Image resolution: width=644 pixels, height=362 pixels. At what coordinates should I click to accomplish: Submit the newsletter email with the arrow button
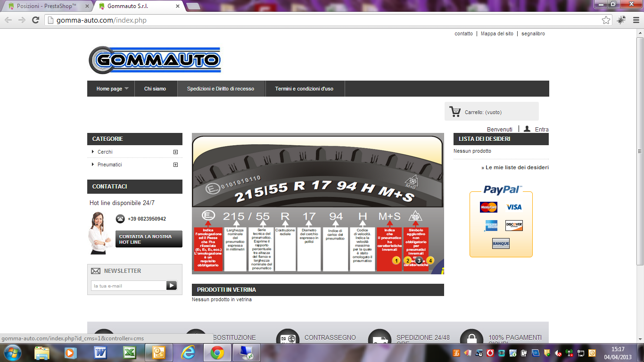(172, 286)
